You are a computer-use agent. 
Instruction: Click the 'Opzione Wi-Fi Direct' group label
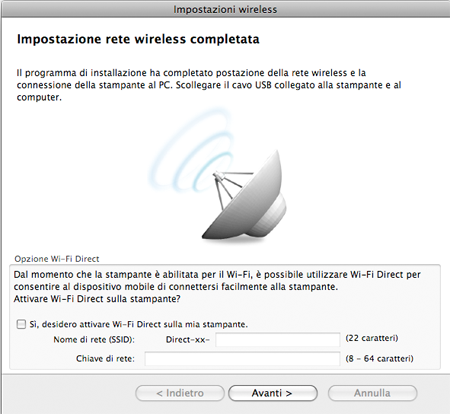tap(57, 259)
